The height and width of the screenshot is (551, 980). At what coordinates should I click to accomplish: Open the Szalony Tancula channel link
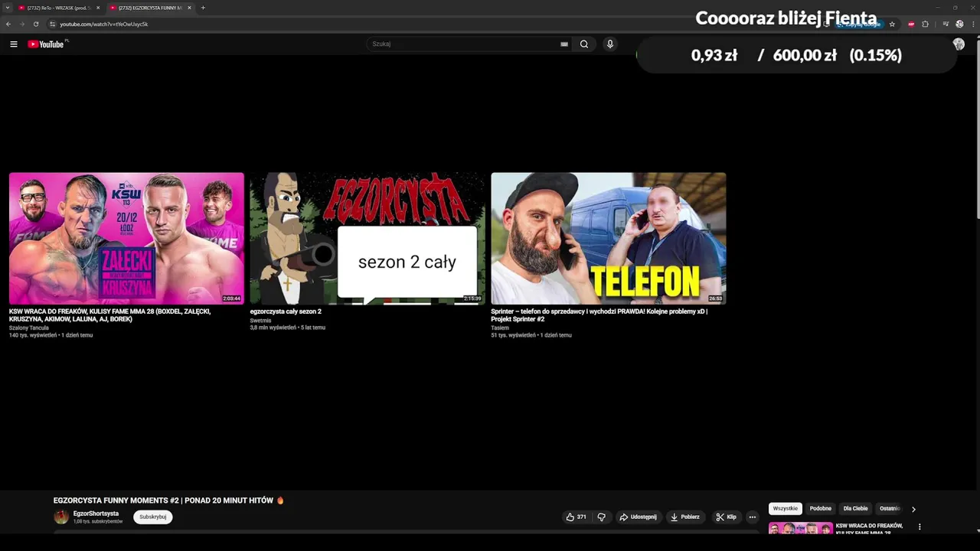pyautogui.click(x=29, y=328)
